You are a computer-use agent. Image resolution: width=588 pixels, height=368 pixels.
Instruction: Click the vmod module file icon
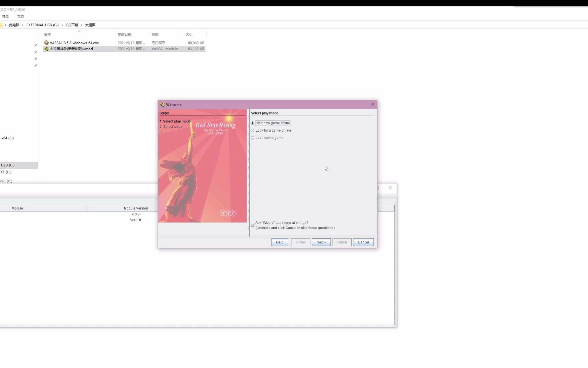46,49
